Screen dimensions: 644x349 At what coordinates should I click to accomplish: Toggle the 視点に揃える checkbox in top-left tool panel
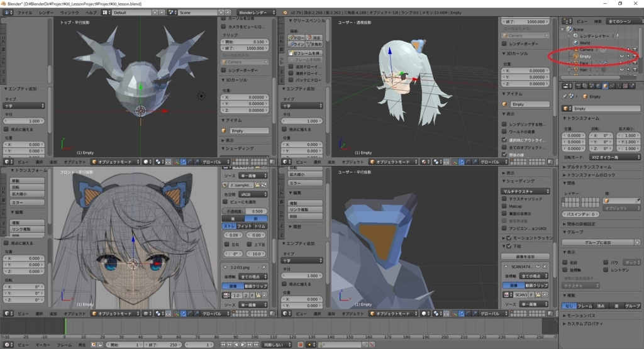6,130
